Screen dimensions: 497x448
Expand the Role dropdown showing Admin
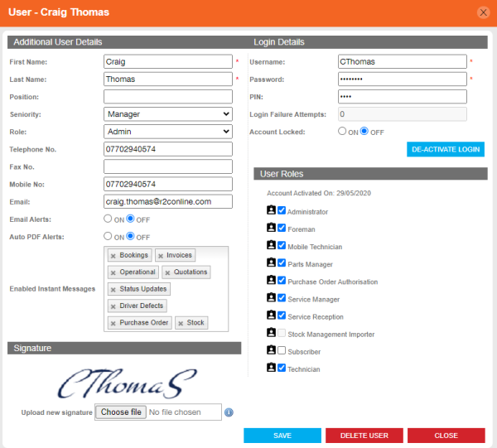(168, 132)
